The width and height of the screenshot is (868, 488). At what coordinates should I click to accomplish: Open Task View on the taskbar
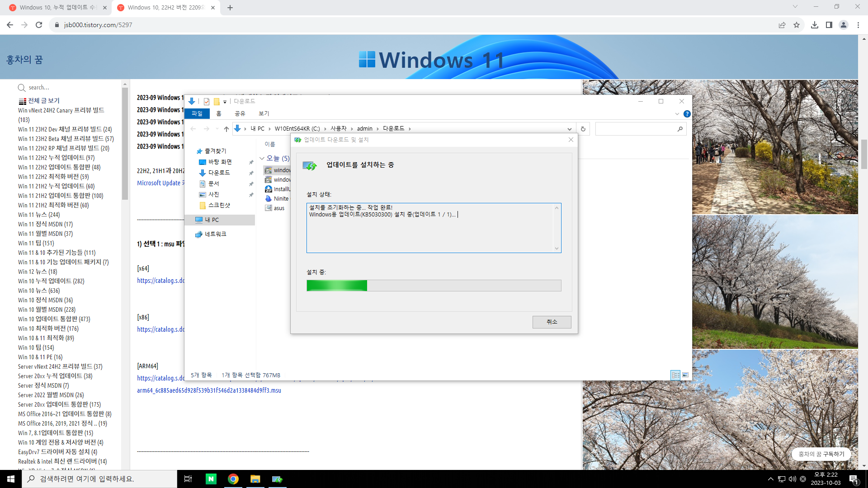point(188,479)
